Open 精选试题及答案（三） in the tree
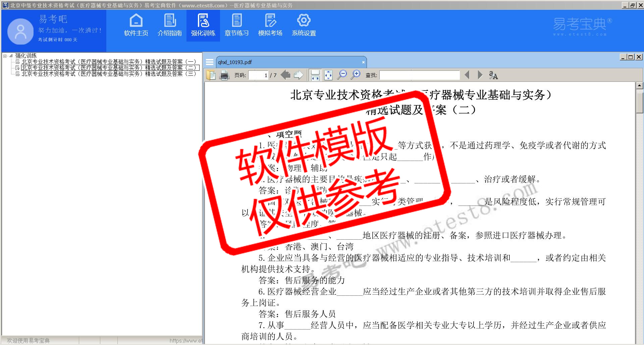 click(109, 74)
